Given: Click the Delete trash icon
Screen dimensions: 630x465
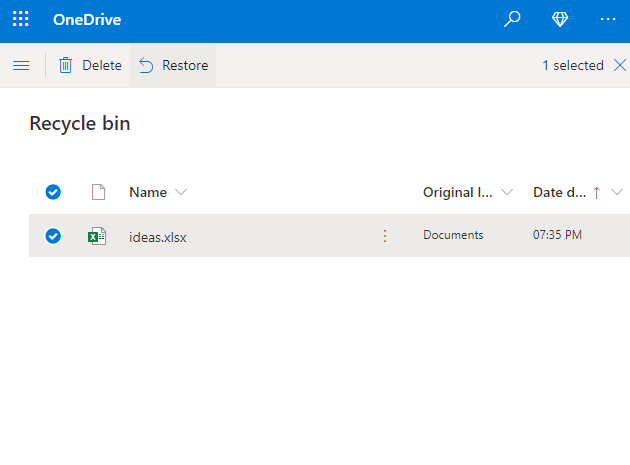Looking at the screenshot, I should point(65,65).
